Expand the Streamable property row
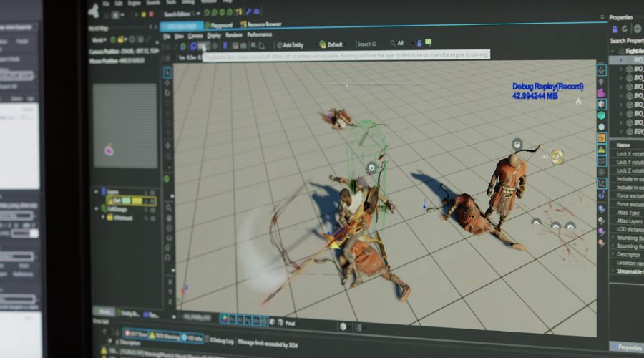 [x=613, y=271]
